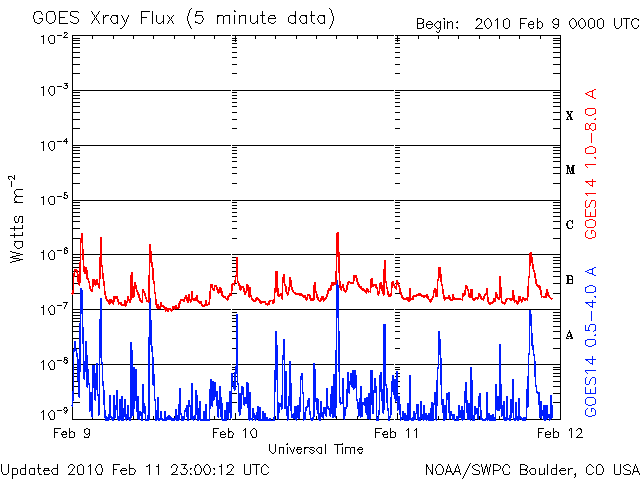Click the 'Updated 2010 Feb 11' timestamp text
This screenshot has height=480, width=640.
click(x=135, y=468)
